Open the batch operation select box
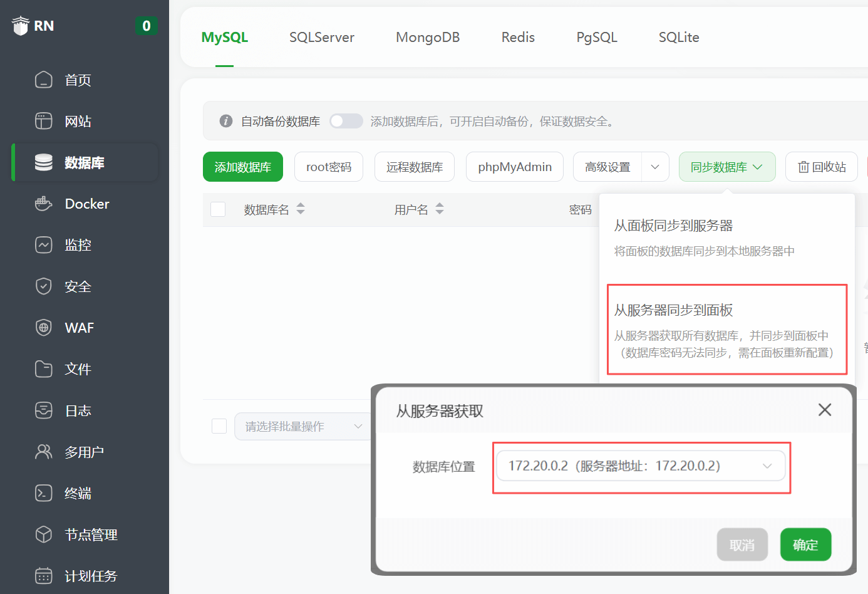This screenshot has height=594, width=868. pos(303,427)
